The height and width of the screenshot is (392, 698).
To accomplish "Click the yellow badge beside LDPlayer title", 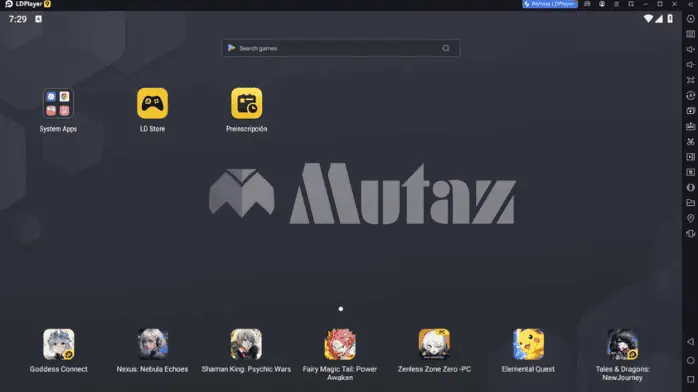I will click(47, 4).
